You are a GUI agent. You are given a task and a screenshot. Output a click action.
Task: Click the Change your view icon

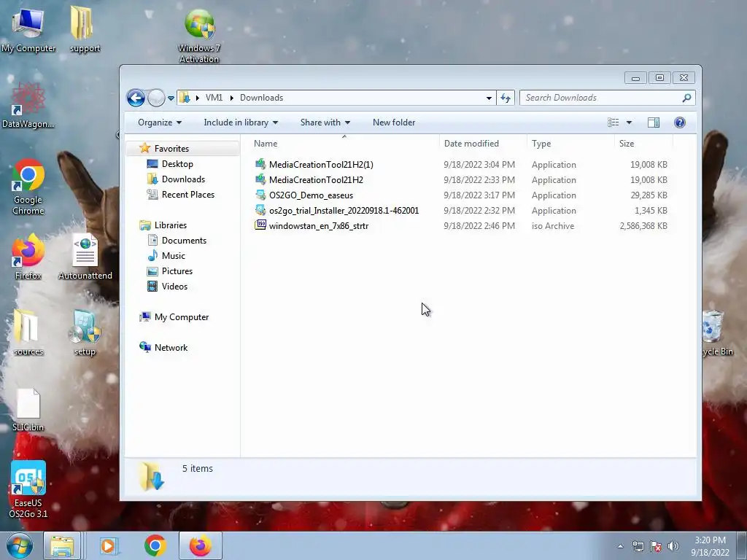613,122
